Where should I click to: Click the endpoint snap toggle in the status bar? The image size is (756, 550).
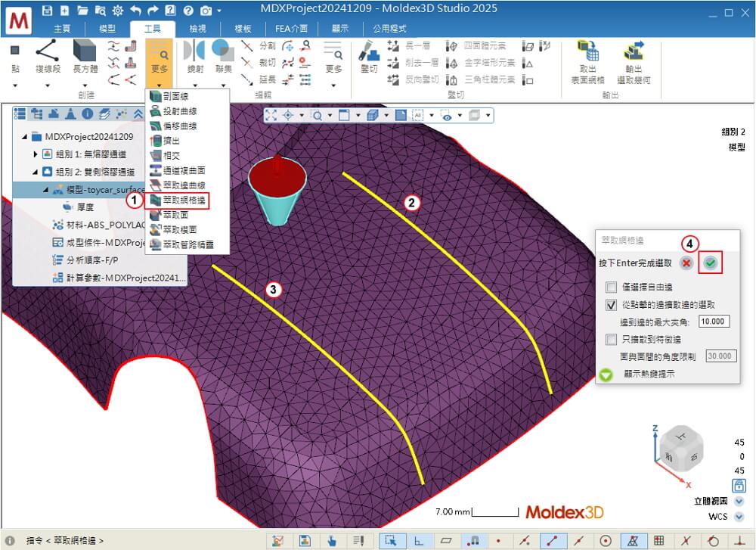point(552,541)
